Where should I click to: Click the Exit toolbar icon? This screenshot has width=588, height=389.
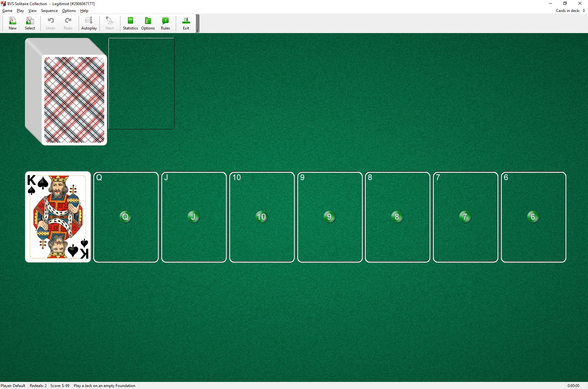(x=186, y=23)
